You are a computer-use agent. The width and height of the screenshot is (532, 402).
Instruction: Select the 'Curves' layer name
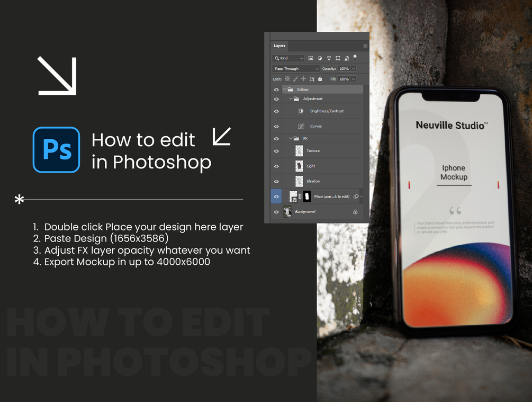[316, 126]
